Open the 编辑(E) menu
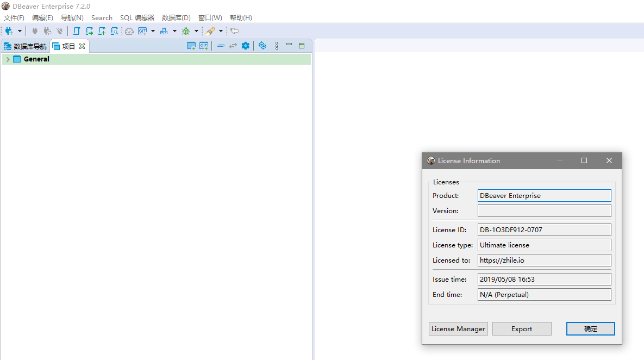The width and height of the screenshot is (644, 360). pyautogui.click(x=42, y=17)
